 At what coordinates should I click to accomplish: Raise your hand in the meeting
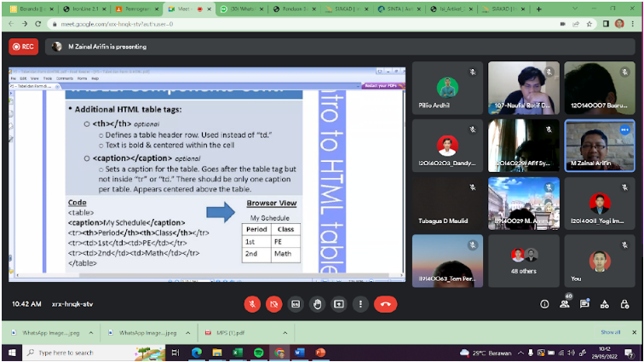[318, 303]
